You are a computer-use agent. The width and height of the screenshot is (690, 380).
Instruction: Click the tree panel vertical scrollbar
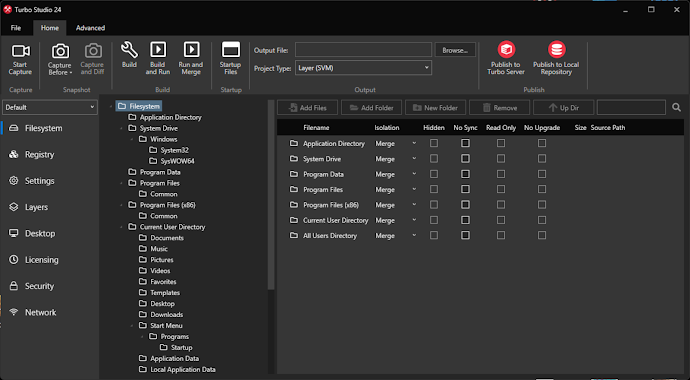pyautogui.click(x=271, y=196)
